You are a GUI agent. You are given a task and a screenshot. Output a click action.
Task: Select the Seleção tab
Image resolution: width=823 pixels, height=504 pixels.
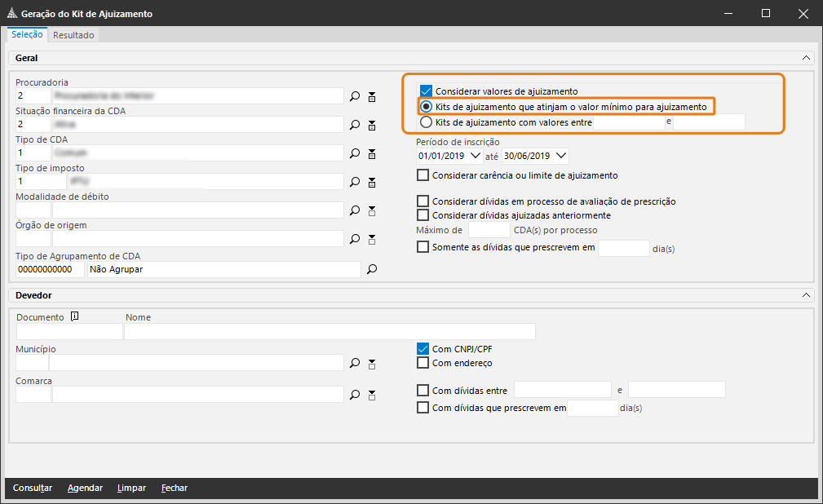tap(27, 35)
